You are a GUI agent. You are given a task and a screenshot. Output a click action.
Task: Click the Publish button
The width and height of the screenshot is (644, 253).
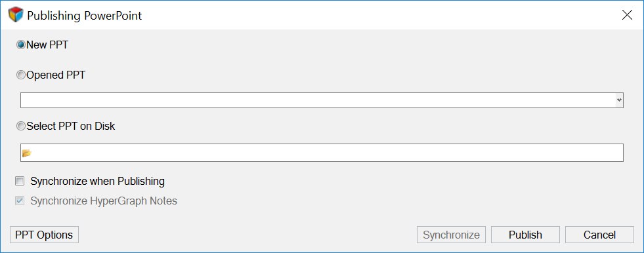[x=525, y=235]
